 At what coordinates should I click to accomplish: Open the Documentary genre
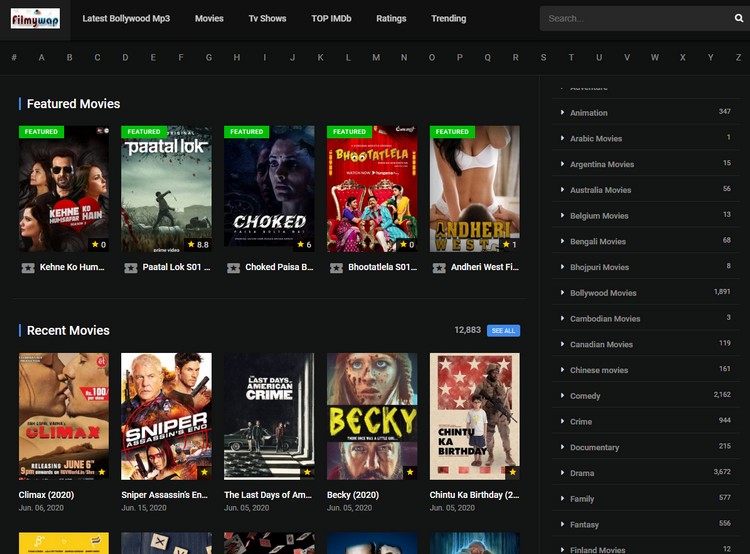(x=595, y=447)
